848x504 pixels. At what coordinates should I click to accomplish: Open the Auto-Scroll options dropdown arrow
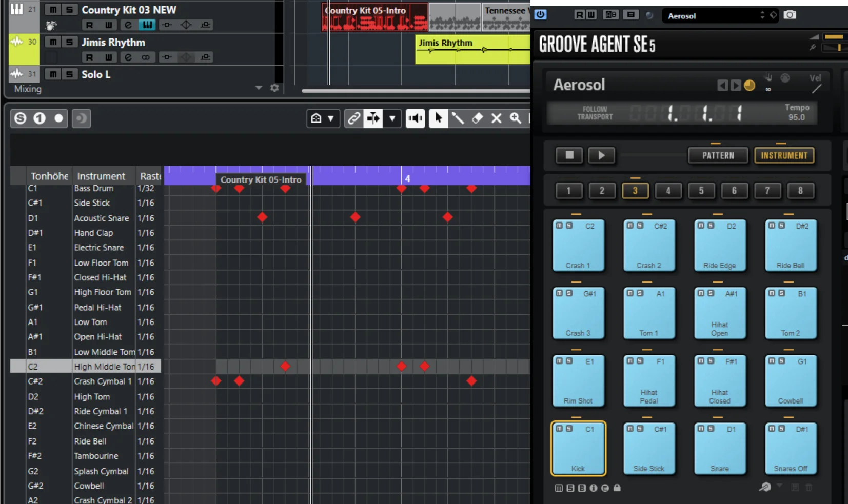coord(392,118)
